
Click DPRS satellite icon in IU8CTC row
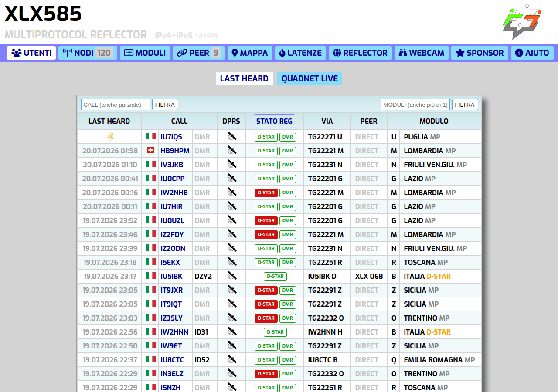pos(232,359)
